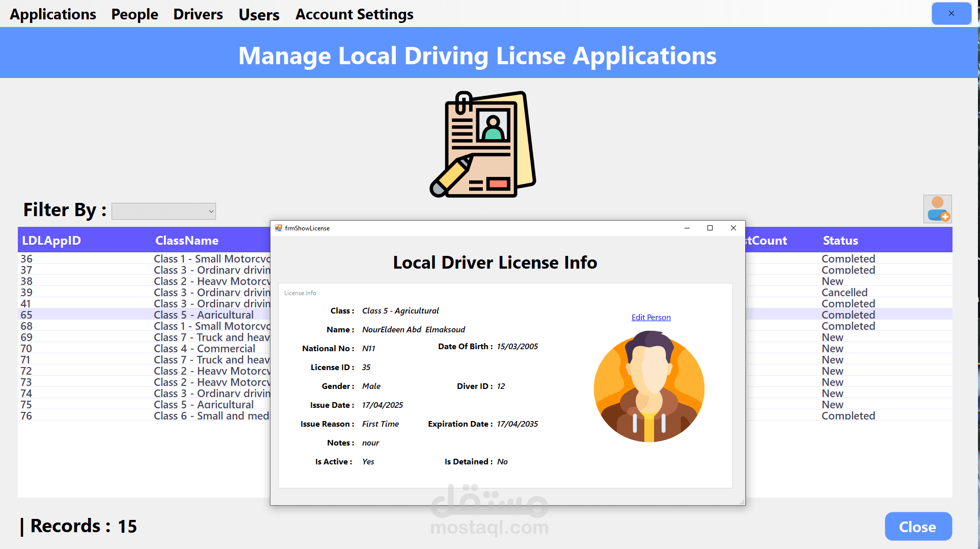Viewport: 980px width, 549px height.
Task: Click the license application clipboard icon
Action: [x=482, y=144]
